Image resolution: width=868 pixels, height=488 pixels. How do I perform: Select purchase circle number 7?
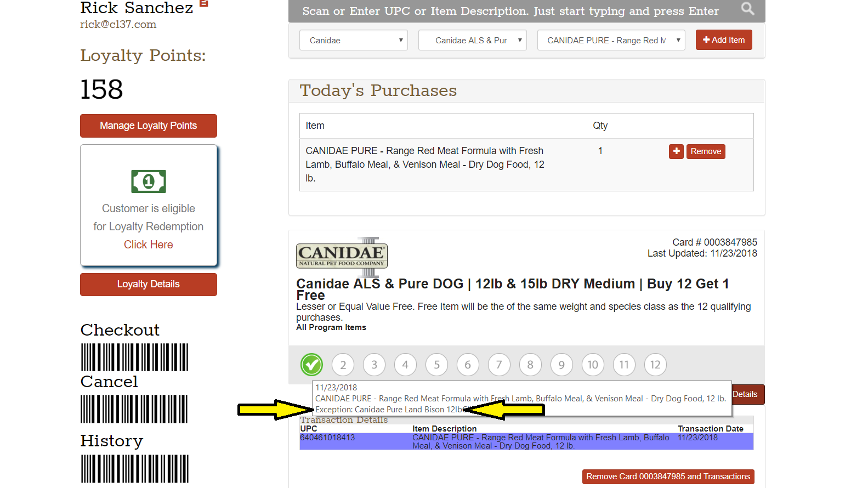(499, 365)
